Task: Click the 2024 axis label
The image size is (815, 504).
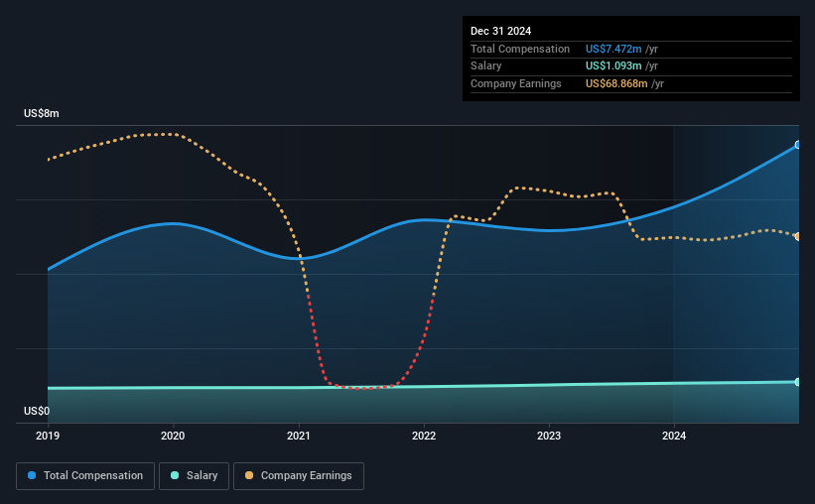Action: (674, 436)
